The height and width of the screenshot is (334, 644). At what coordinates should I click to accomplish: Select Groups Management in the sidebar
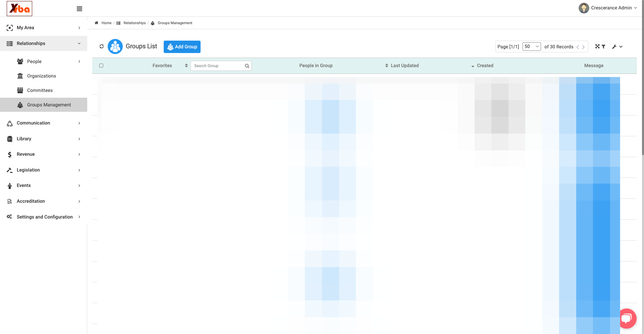44,105
